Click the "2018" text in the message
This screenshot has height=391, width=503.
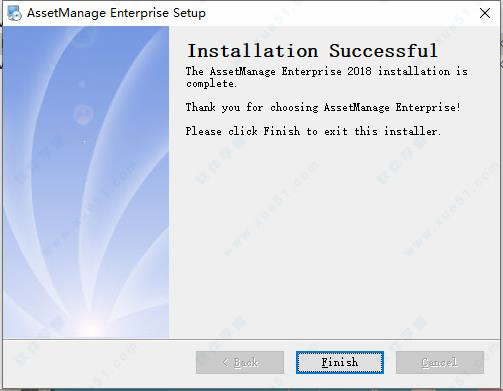click(359, 71)
